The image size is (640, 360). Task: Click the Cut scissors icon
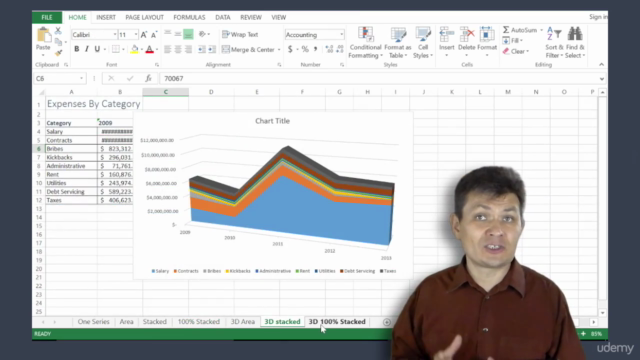click(x=58, y=30)
